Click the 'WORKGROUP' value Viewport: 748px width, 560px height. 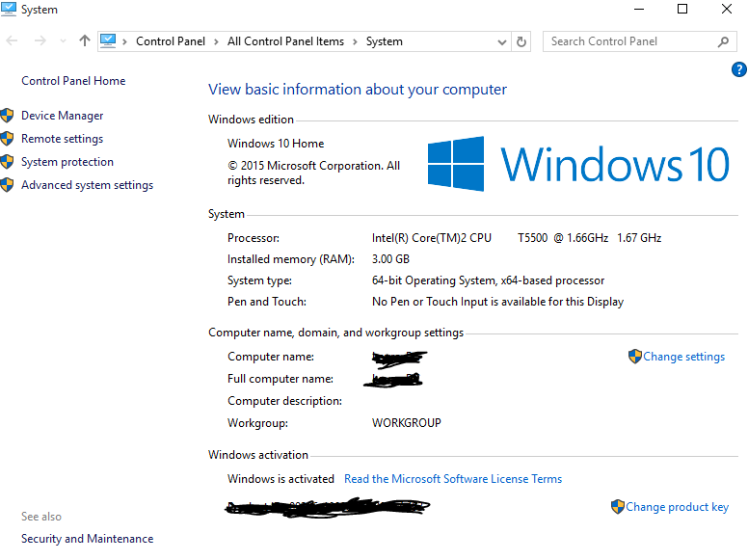click(406, 422)
